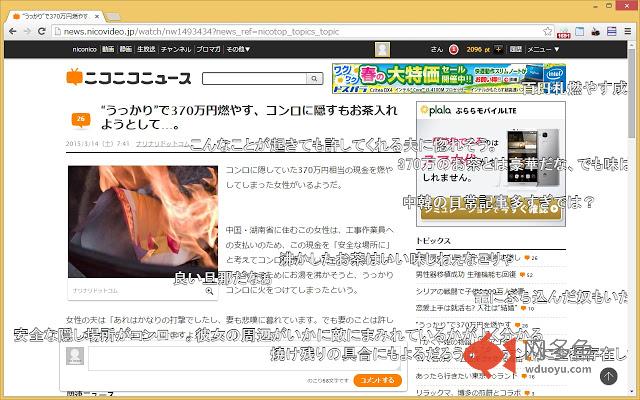The width and height of the screenshot is (640, 400).
Task: Click the orange 26 comment count badge
Action: [x=81, y=120]
